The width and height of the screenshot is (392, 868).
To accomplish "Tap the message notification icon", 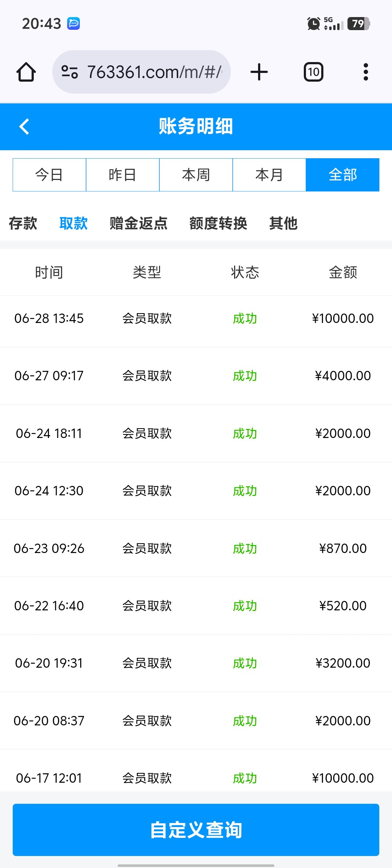I will point(74,24).
